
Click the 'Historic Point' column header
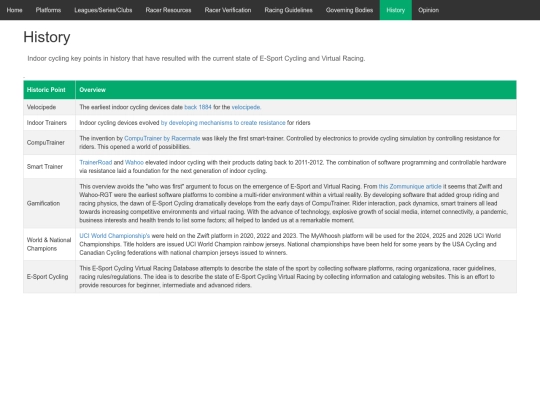[x=49, y=90]
